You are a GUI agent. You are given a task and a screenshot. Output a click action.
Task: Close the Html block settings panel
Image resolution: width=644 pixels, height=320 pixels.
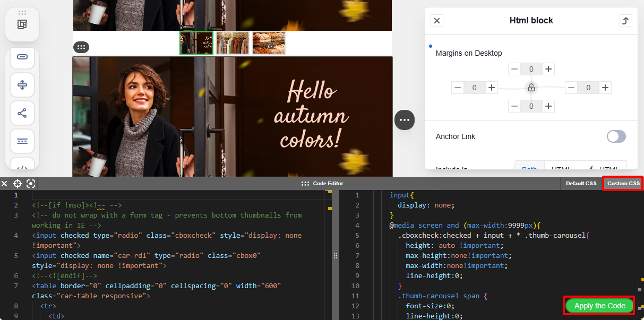437,21
